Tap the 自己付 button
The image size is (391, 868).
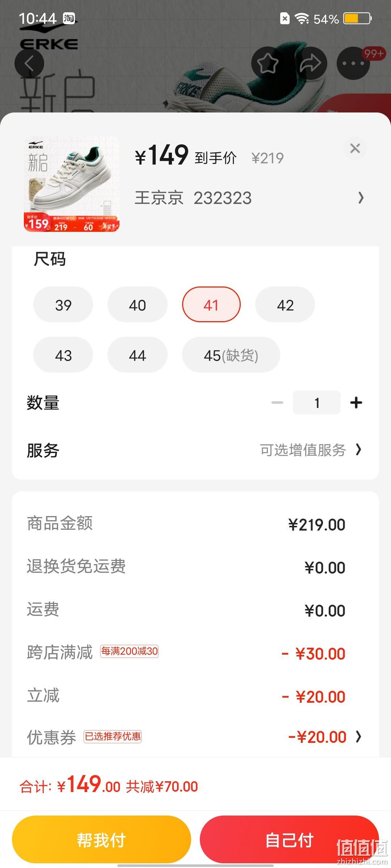pyautogui.click(x=289, y=839)
